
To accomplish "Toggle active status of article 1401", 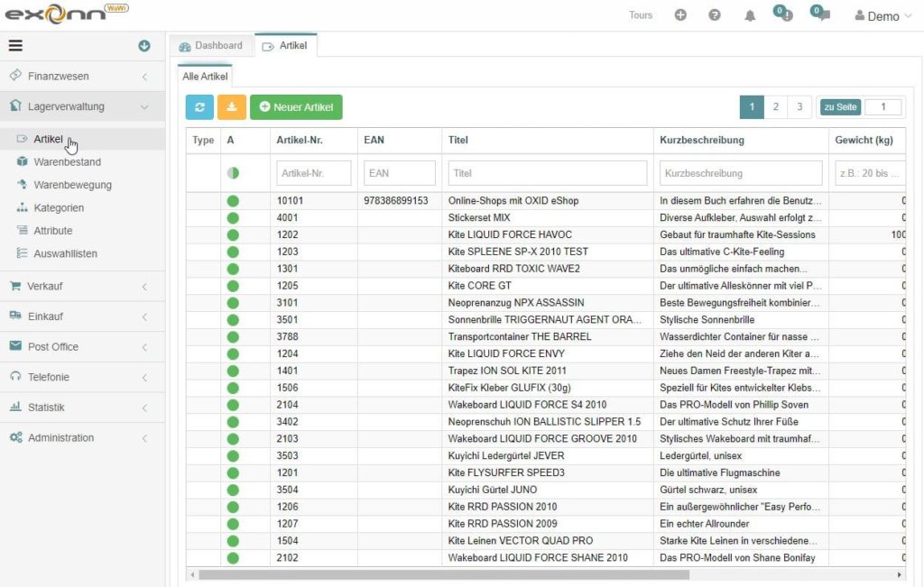I will (x=233, y=371).
